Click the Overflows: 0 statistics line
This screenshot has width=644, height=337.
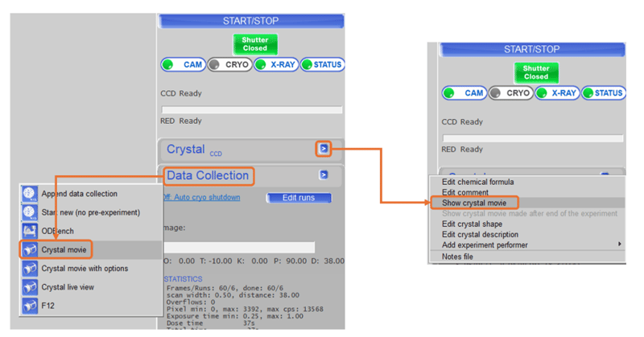pos(191,302)
